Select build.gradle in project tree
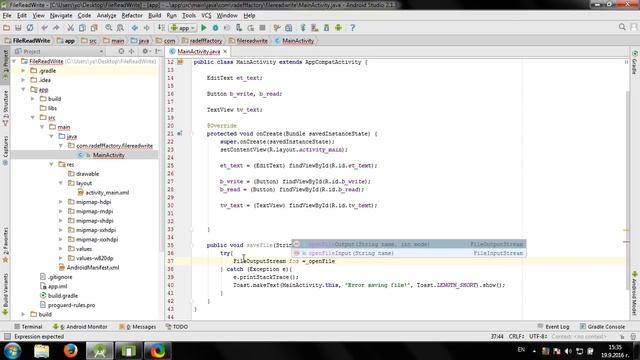640x360 pixels. (63, 296)
